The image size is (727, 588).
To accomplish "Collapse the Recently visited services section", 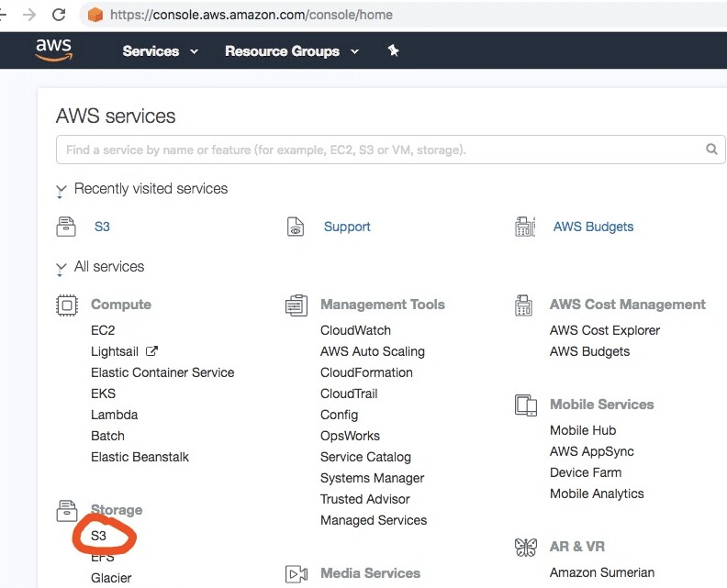I will (61, 190).
